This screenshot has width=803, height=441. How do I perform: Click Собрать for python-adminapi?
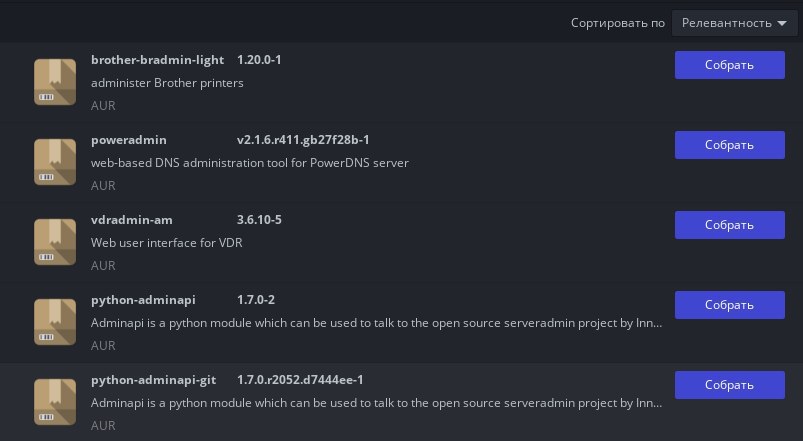[x=729, y=305]
